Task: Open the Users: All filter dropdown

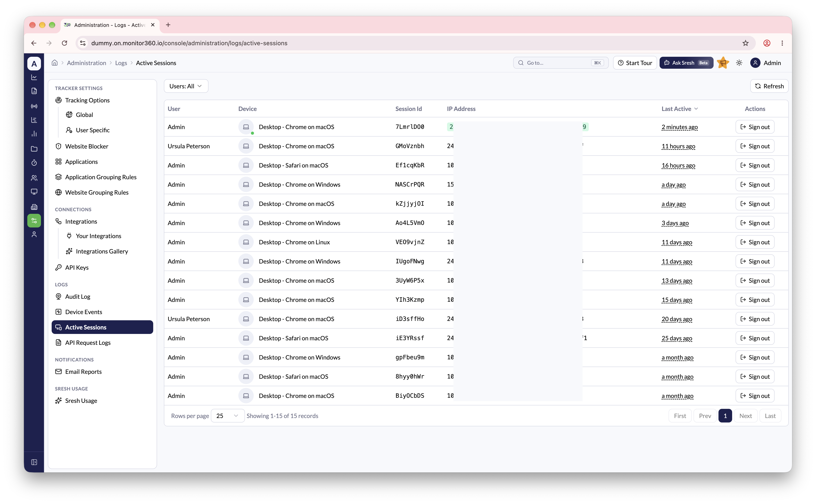Action: pos(186,86)
